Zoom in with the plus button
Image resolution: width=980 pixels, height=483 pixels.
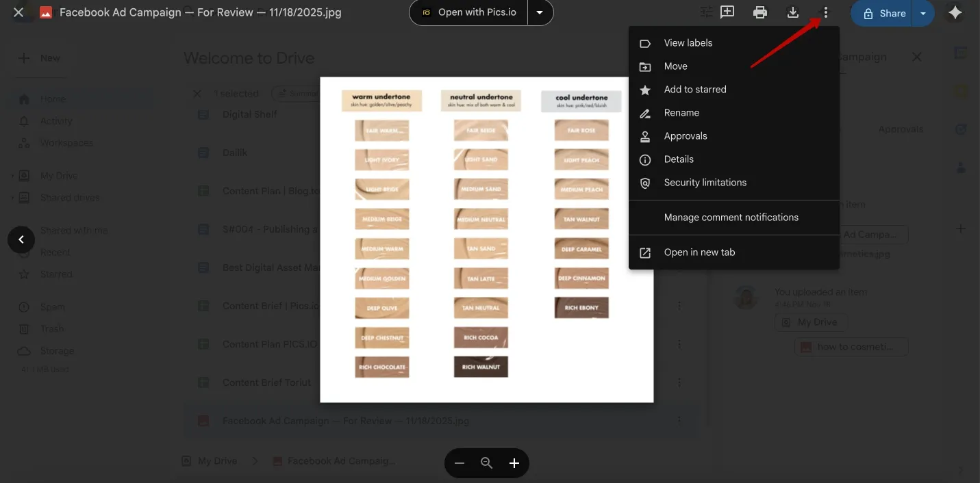coord(514,463)
